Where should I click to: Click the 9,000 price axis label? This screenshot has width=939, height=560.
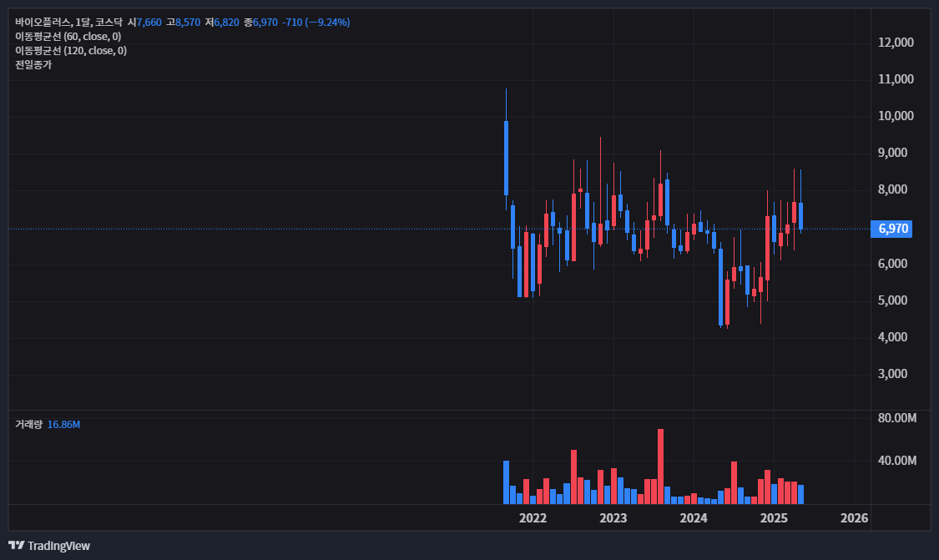tap(892, 153)
